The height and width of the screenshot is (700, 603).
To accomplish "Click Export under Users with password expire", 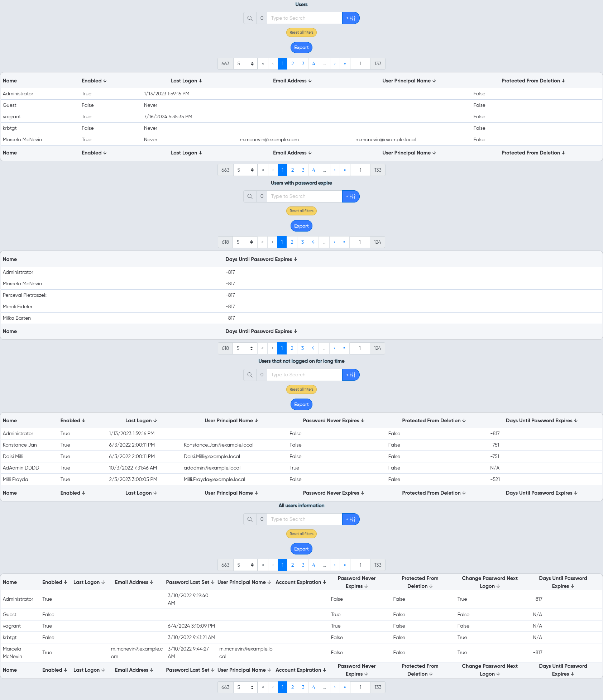I will [x=301, y=226].
